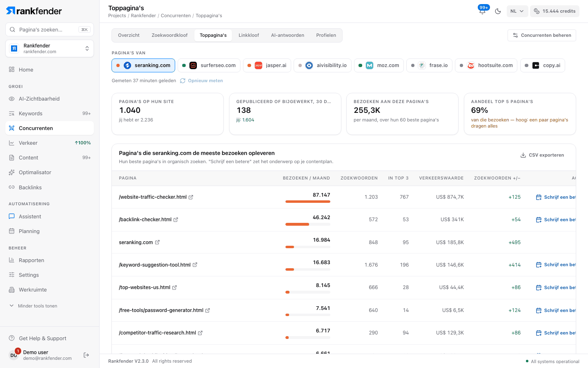Open external link for /website-traffic-checker.html

[191, 197]
